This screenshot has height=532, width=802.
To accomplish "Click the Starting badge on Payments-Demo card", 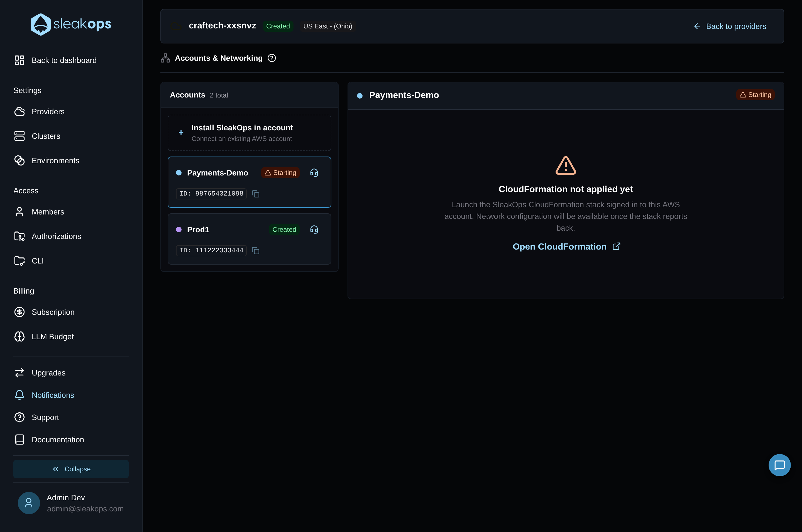I will [x=280, y=173].
